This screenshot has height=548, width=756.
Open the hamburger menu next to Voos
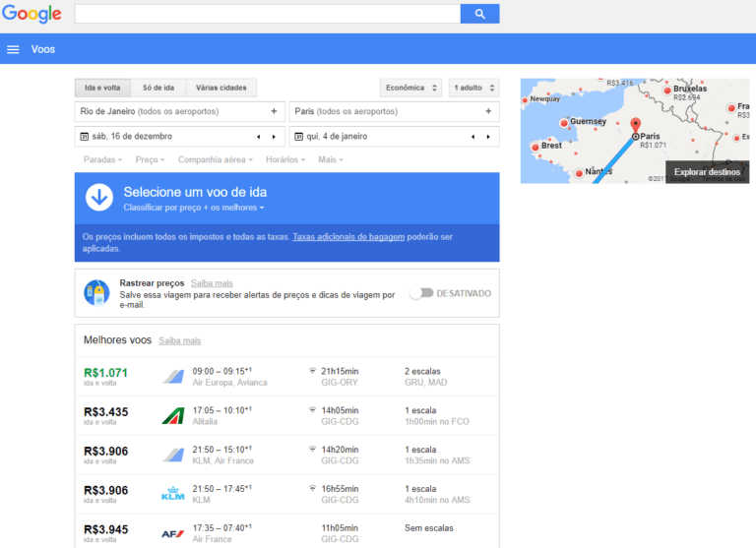[13, 49]
